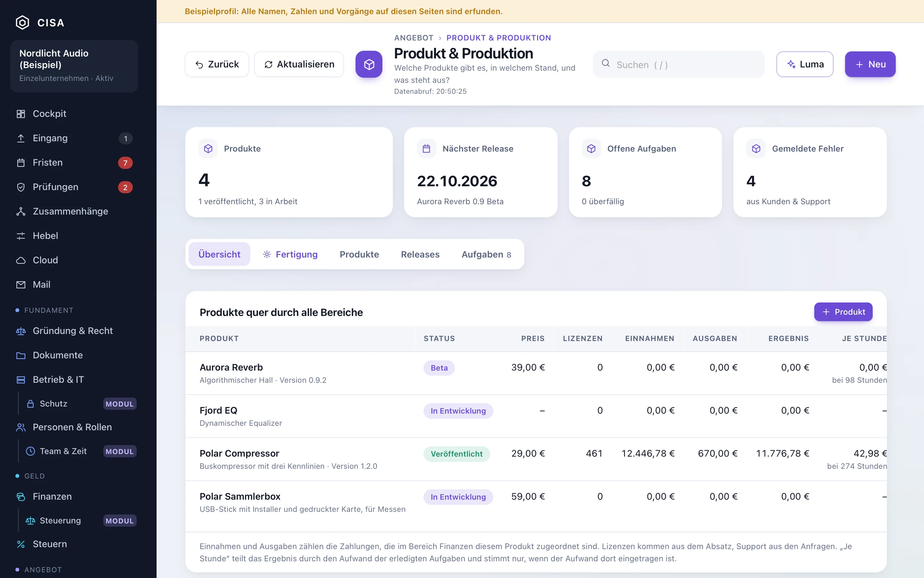Viewport: 924px width, 578px height.
Task: Click the purple Produkt & Produktion cube icon
Action: tap(369, 64)
